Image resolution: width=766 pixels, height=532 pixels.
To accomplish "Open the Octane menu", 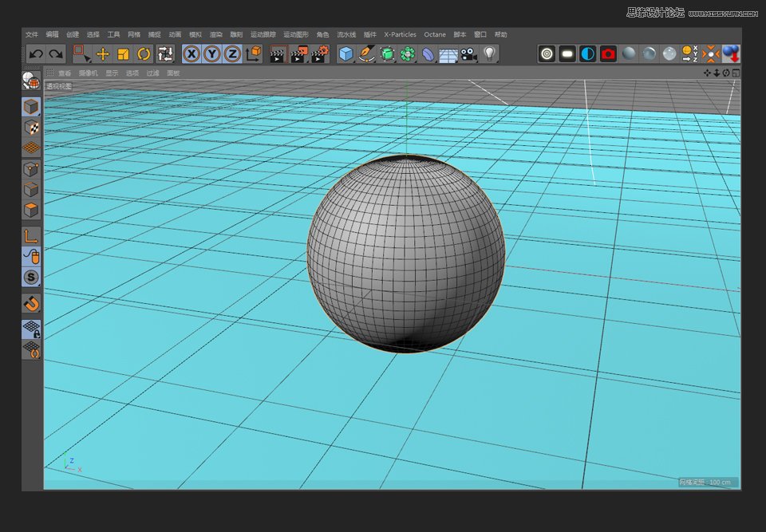I will point(436,34).
